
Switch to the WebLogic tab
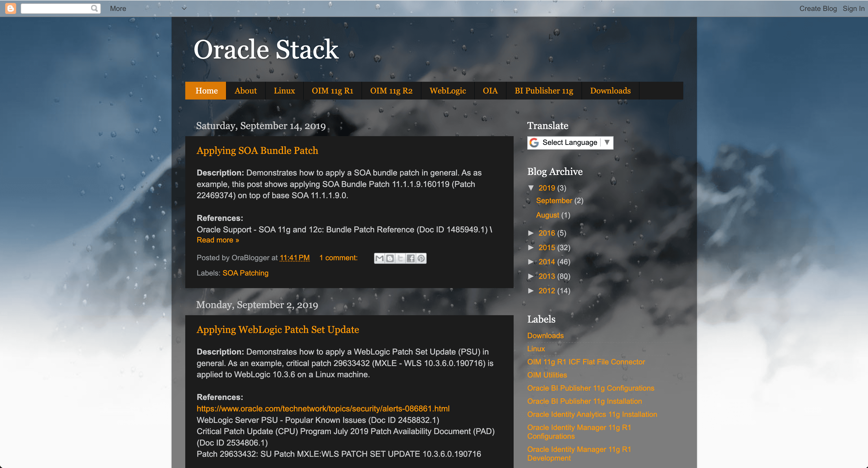coord(447,90)
